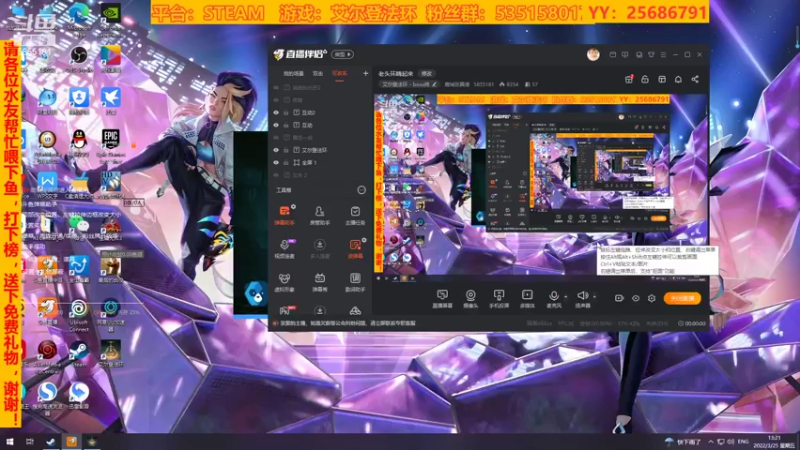Add new scene with plus button
The width and height of the screenshot is (800, 450).
pyautogui.click(x=365, y=73)
